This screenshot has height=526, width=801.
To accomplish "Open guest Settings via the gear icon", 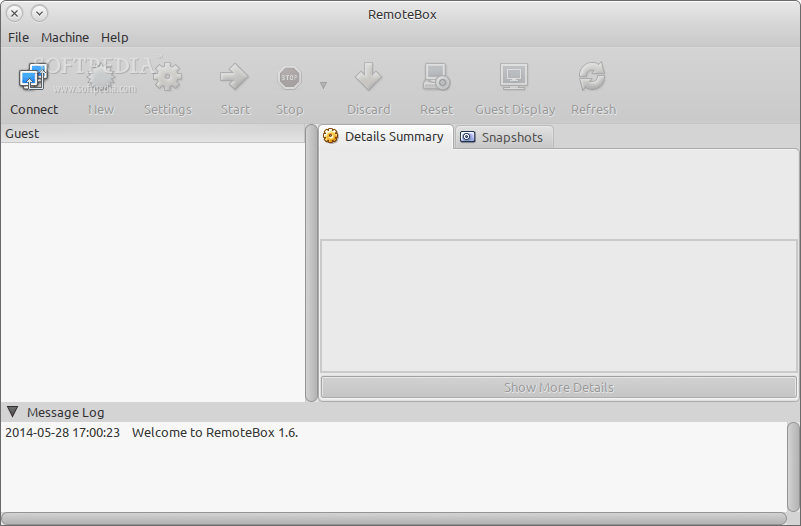I will (x=168, y=77).
